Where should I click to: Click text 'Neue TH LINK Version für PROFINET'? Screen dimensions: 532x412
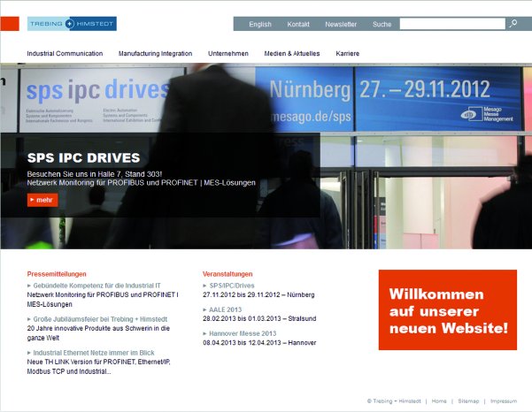click(81, 362)
